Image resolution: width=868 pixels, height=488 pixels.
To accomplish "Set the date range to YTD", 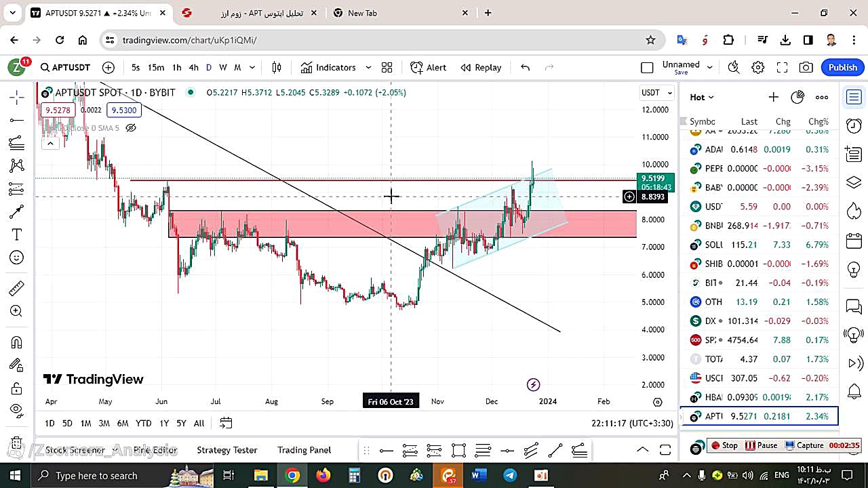I will click(143, 423).
